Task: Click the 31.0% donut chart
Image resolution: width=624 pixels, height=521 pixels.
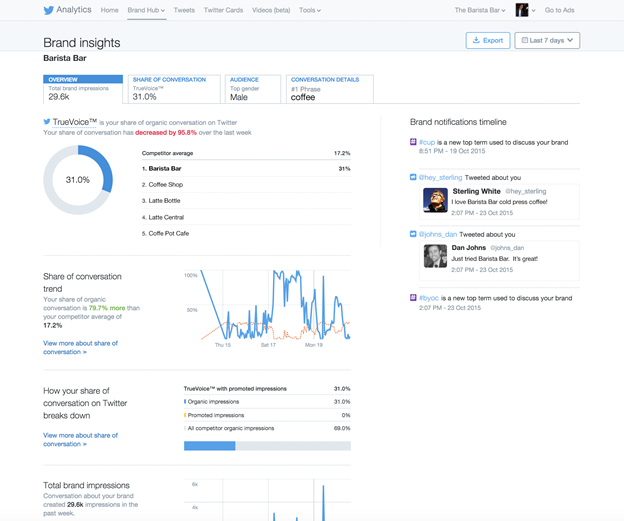Action: [x=78, y=180]
